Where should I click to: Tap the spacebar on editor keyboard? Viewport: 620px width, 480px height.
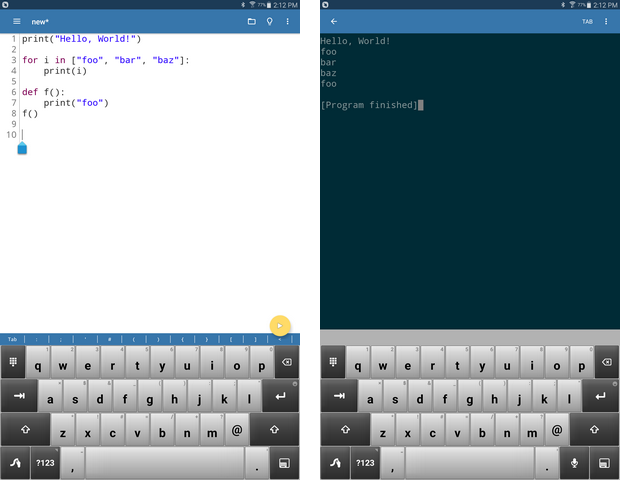pyautogui.click(x=164, y=463)
